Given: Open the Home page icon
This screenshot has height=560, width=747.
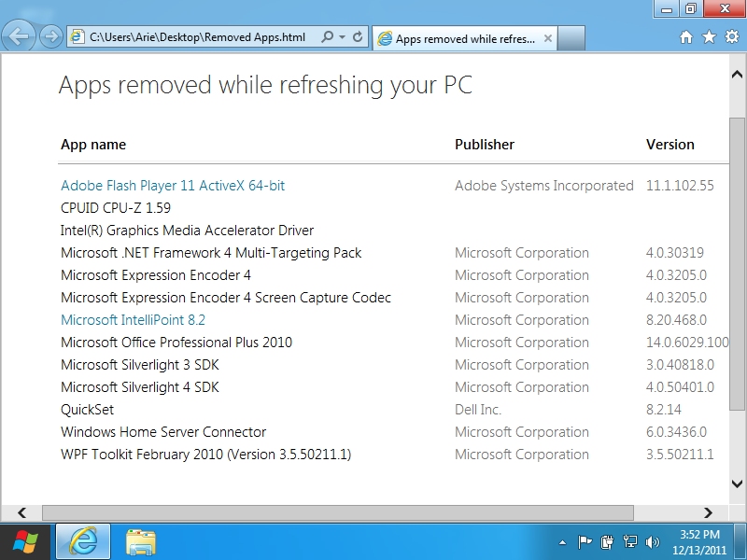Looking at the screenshot, I should click(686, 37).
